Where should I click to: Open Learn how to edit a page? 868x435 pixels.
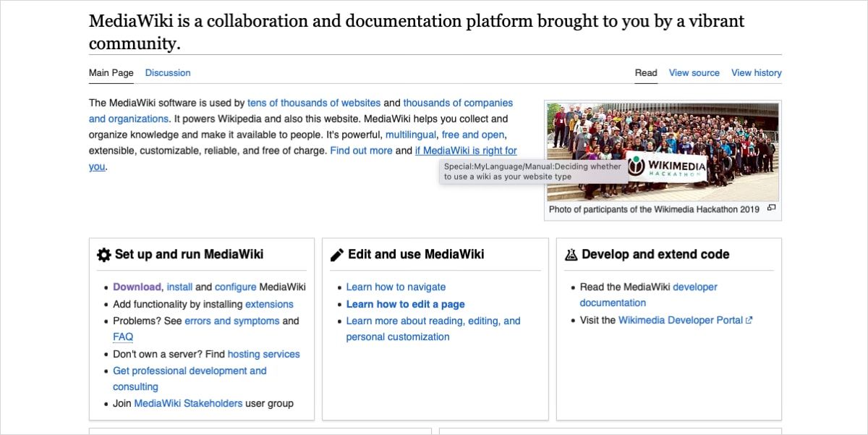point(406,304)
